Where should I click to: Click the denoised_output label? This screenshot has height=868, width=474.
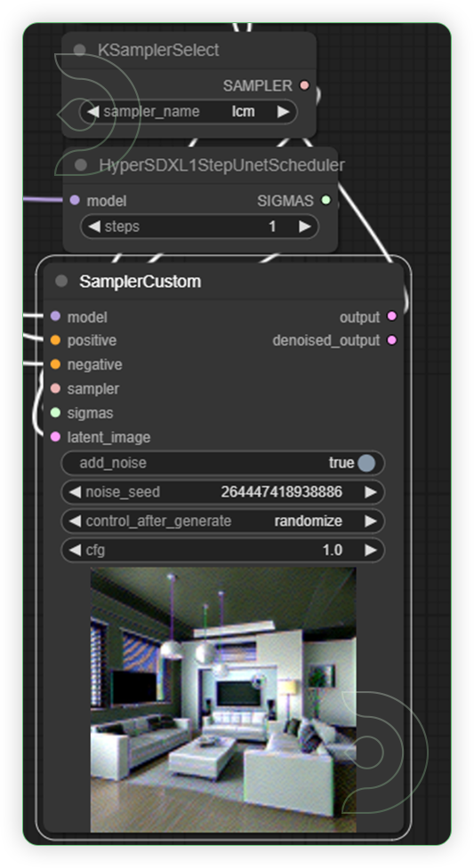(326, 340)
